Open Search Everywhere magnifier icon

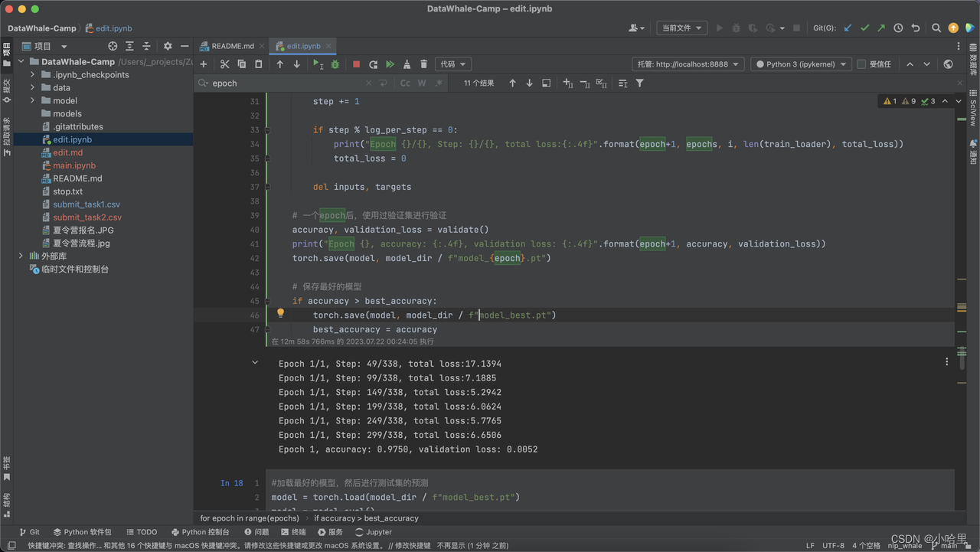click(936, 28)
